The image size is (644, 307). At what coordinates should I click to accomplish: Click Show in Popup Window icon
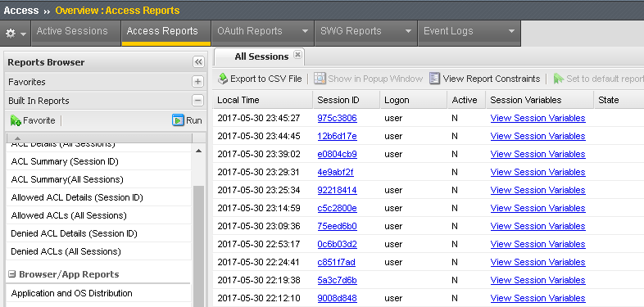point(320,79)
